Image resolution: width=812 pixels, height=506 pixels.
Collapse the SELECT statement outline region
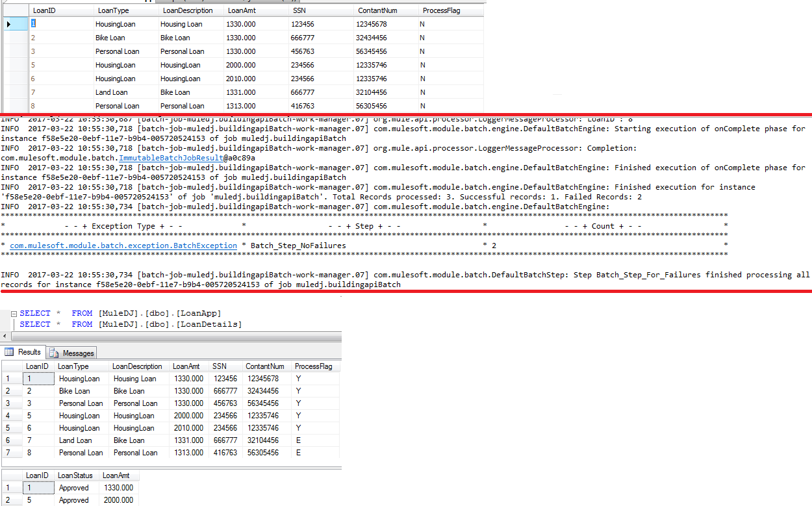[x=14, y=313]
